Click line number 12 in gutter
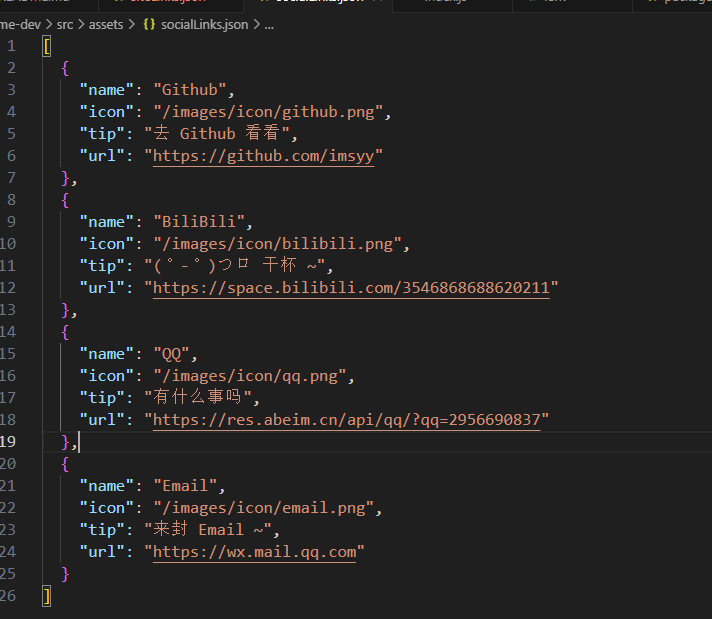 click(8, 288)
